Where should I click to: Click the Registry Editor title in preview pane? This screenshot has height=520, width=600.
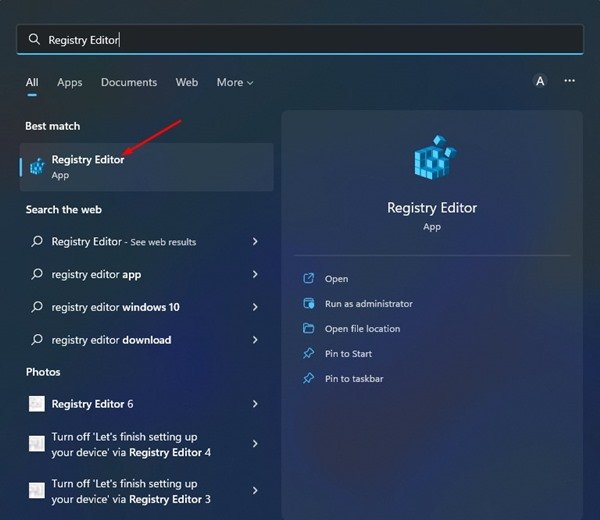pyautogui.click(x=432, y=208)
